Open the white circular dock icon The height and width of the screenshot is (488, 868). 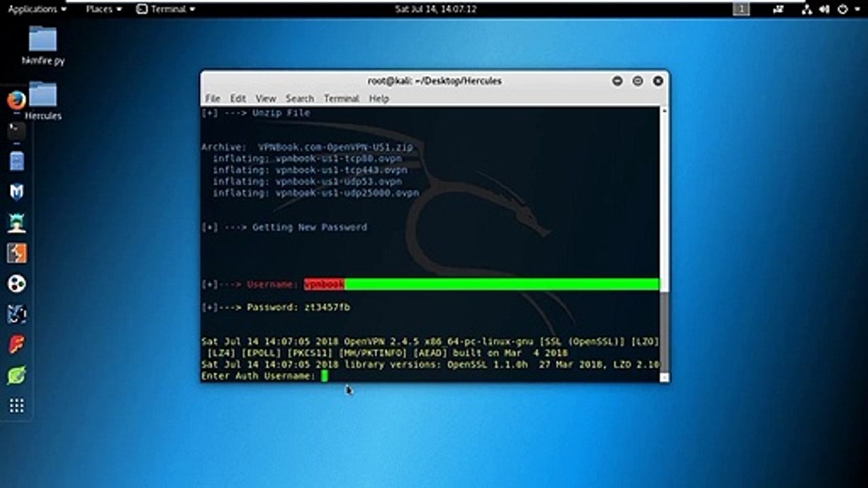(16, 283)
